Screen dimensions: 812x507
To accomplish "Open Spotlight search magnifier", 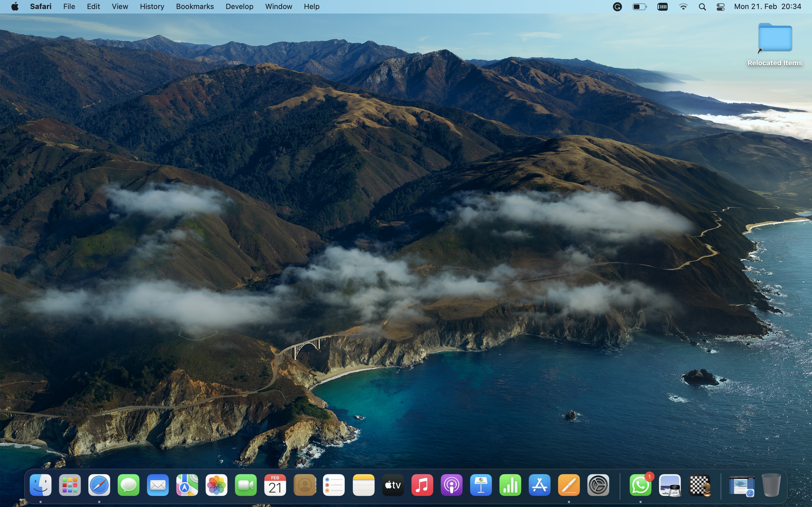I will [x=702, y=7].
